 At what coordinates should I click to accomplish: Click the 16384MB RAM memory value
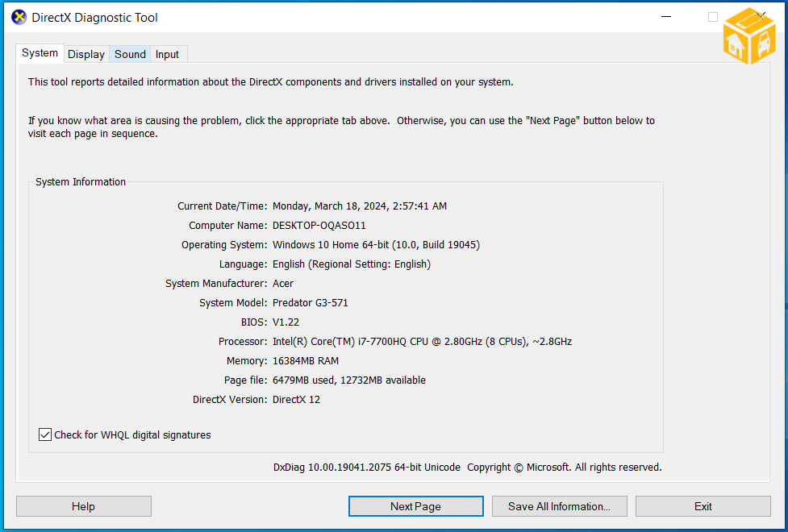[x=306, y=361]
